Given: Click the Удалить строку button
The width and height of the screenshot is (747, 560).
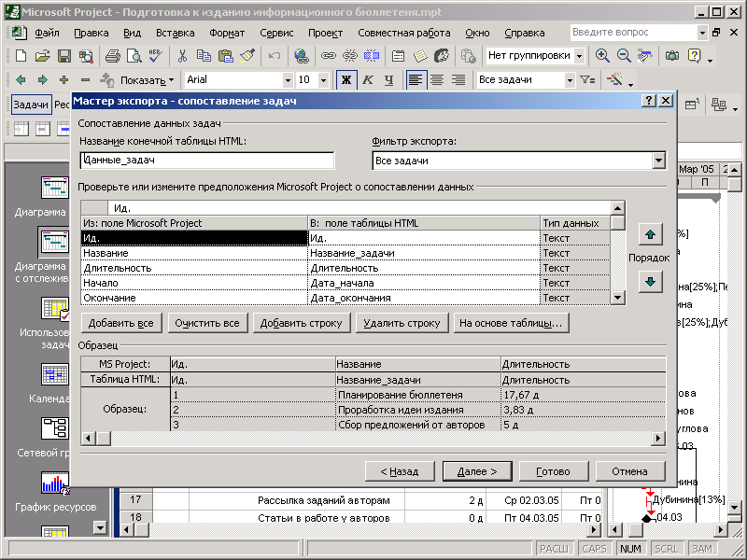Looking at the screenshot, I should 402,323.
